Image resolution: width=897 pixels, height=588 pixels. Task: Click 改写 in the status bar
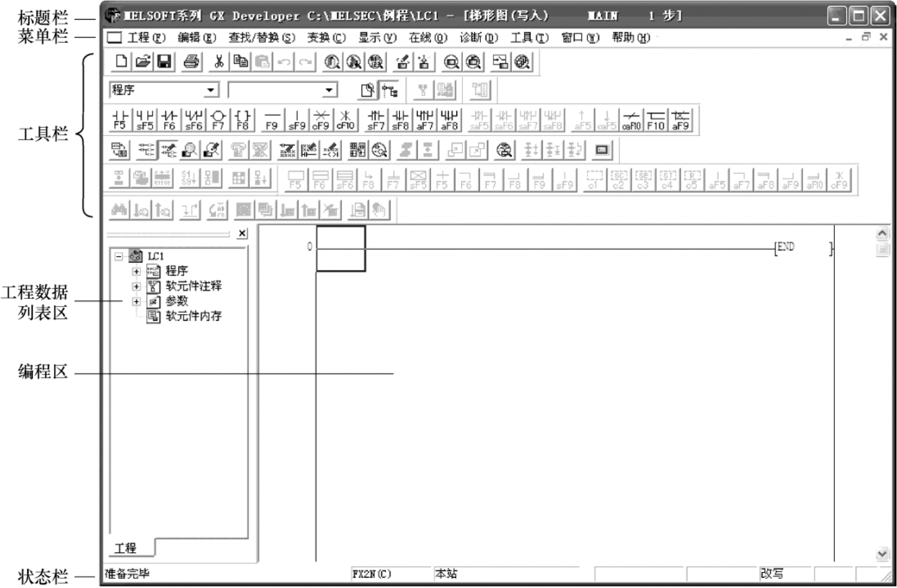click(772, 574)
